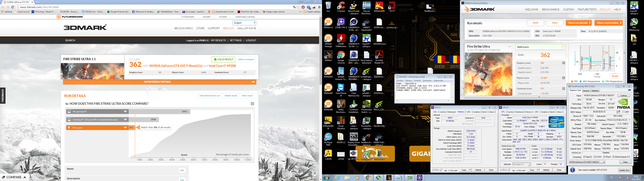
Task: Collapse Physics score section in 3DMark app
Action: 563,78
